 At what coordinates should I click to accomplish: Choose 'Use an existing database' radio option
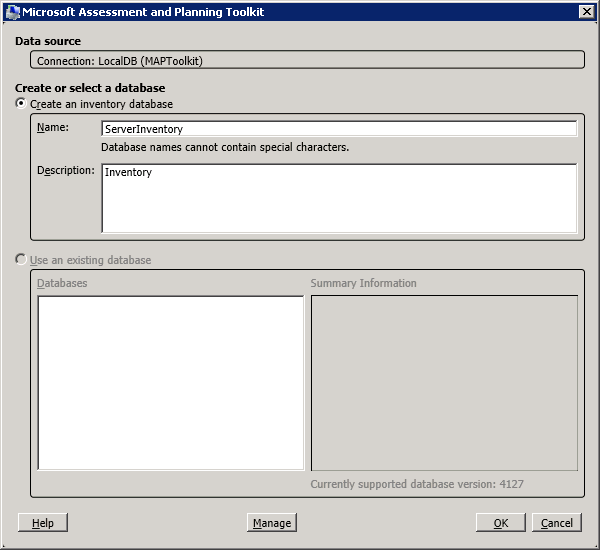(22, 260)
